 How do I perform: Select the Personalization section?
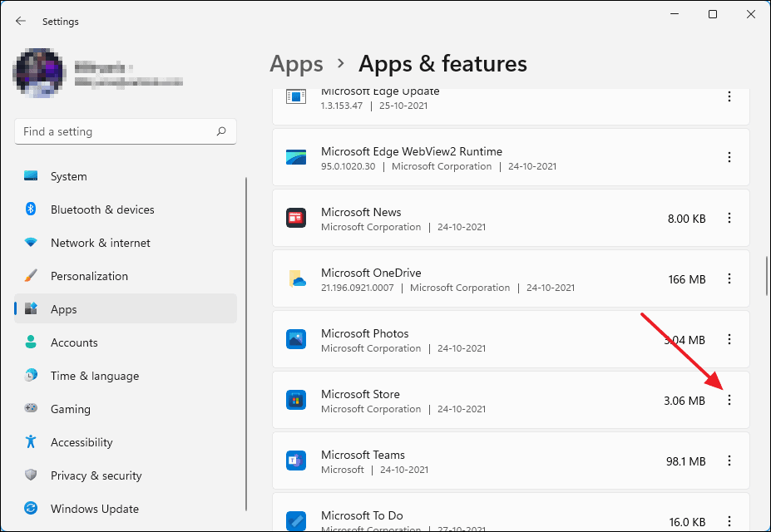(89, 276)
